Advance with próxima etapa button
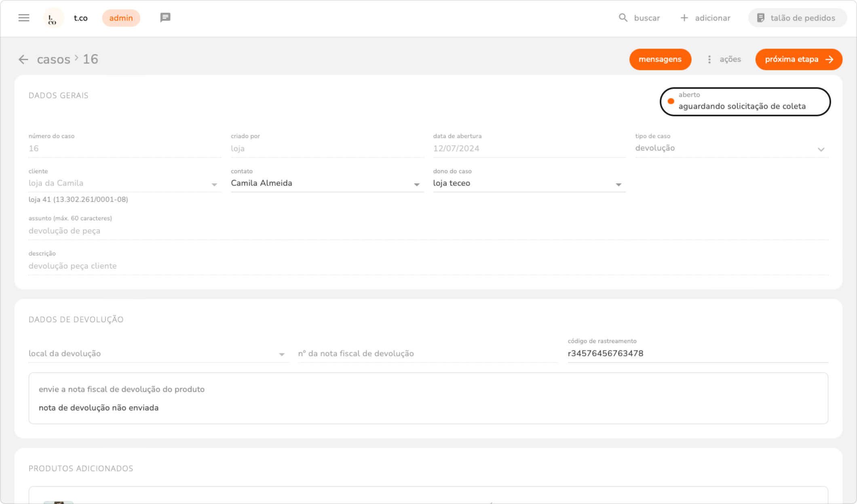 coord(798,59)
